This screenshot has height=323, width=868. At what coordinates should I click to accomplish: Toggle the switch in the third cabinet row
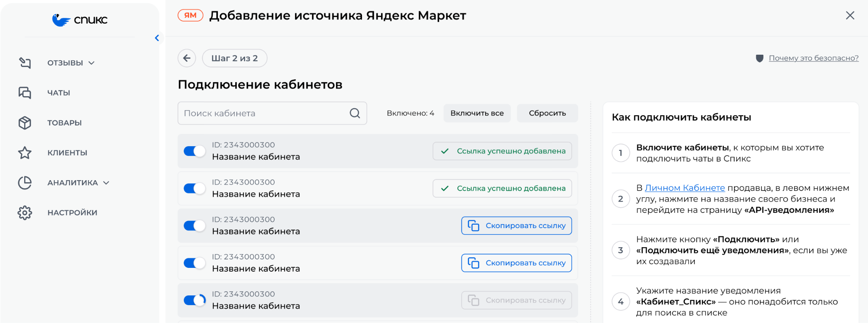(195, 226)
